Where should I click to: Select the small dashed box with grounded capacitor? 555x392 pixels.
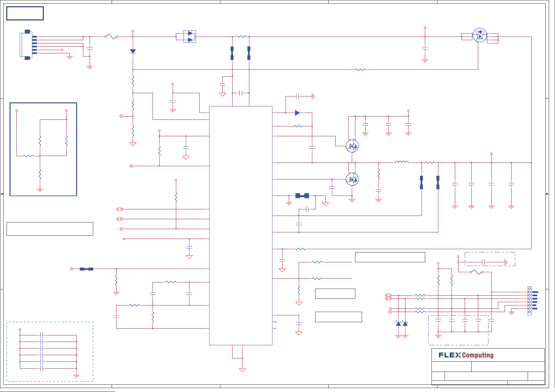(490, 259)
